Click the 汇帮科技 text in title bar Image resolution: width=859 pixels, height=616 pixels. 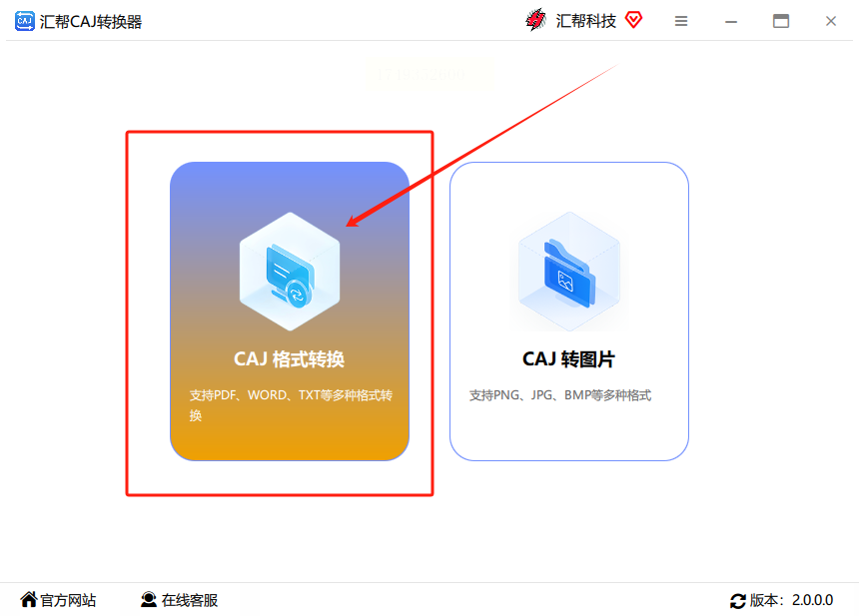pyautogui.click(x=585, y=21)
